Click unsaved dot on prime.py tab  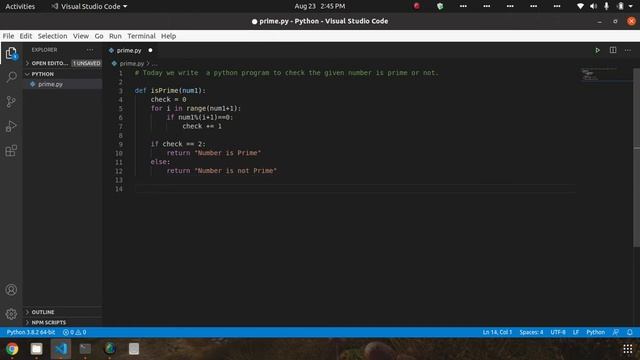[150, 50]
